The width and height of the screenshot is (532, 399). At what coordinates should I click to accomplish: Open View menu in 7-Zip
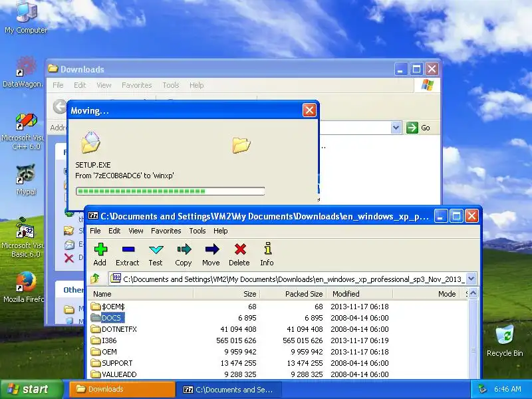(136, 231)
